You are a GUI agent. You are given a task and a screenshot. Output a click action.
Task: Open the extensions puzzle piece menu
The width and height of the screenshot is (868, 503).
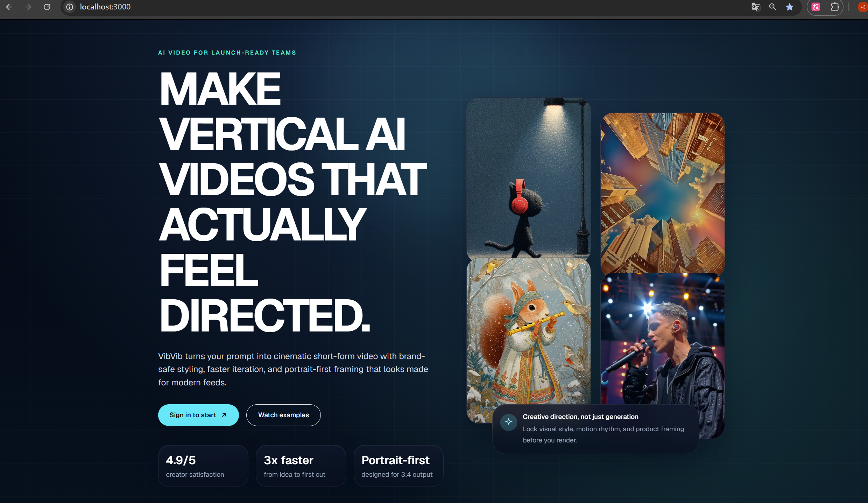tap(835, 7)
